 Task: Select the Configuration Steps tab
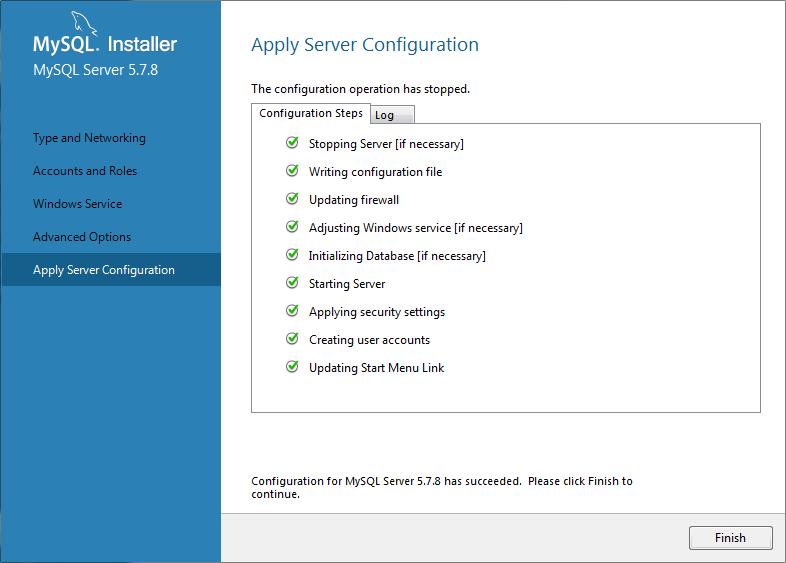(x=311, y=113)
